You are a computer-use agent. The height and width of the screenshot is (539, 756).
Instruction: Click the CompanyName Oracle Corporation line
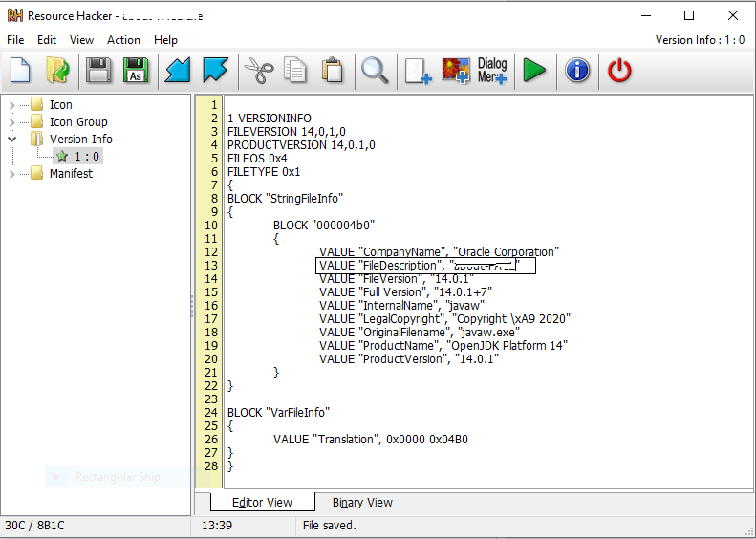click(439, 252)
